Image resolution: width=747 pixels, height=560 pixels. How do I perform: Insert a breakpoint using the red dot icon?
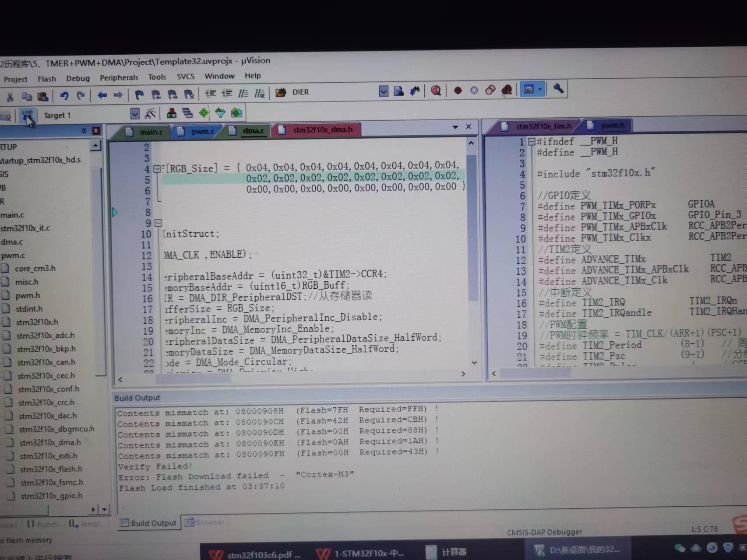pyautogui.click(x=458, y=91)
